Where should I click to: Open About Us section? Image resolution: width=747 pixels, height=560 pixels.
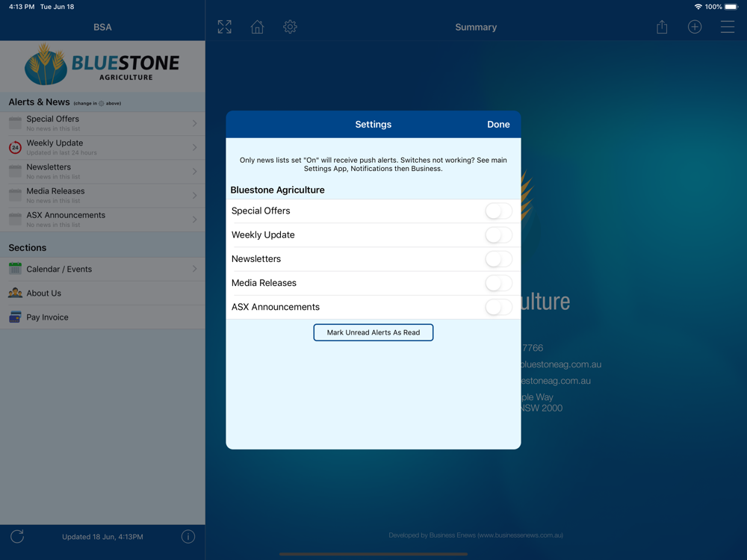pos(102,293)
